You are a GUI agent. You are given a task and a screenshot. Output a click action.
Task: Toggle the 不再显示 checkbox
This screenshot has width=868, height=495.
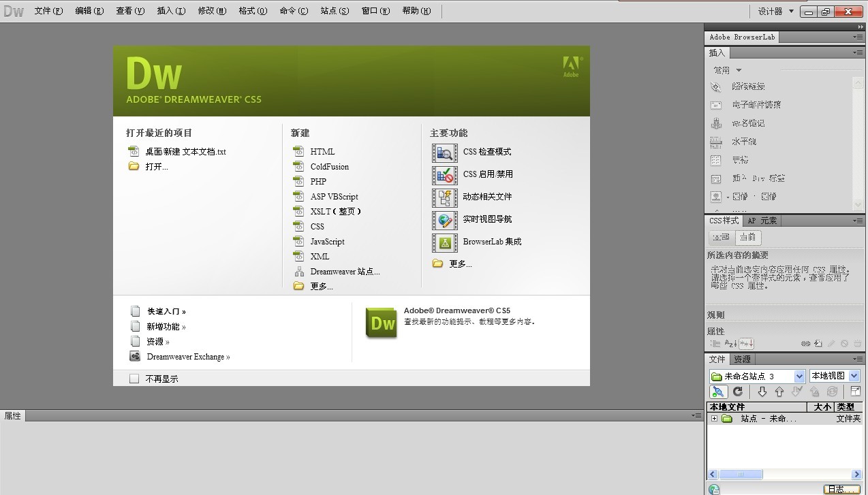pos(134,378)
